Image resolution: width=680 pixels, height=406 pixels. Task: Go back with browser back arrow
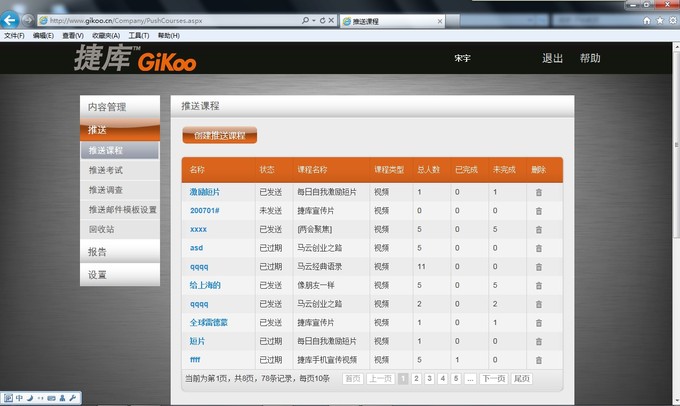(x=10, y=20)
